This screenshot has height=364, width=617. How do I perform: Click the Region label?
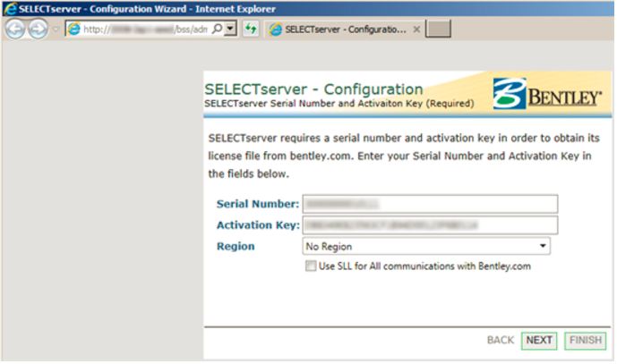click(236, 247)
